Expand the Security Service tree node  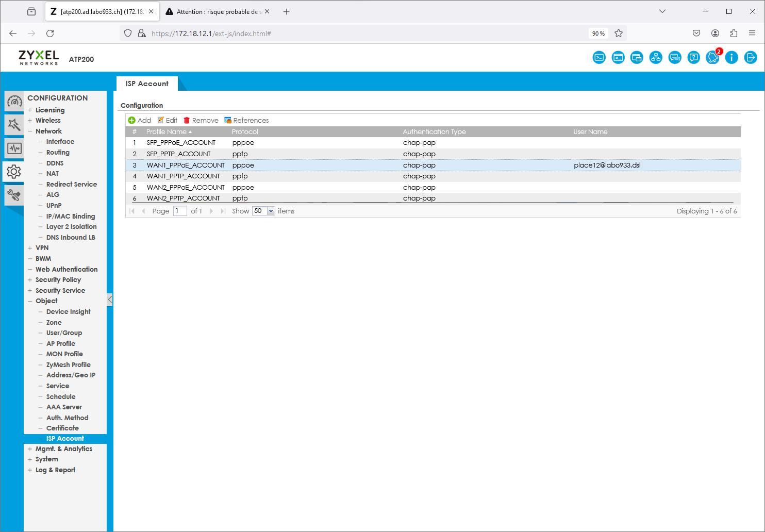[x=30, y=291]
